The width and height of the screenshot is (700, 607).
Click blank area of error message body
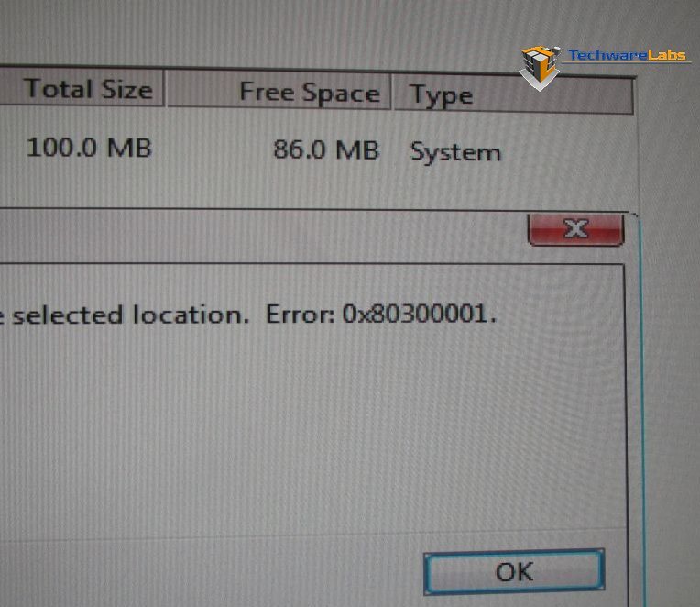[312, 425]
